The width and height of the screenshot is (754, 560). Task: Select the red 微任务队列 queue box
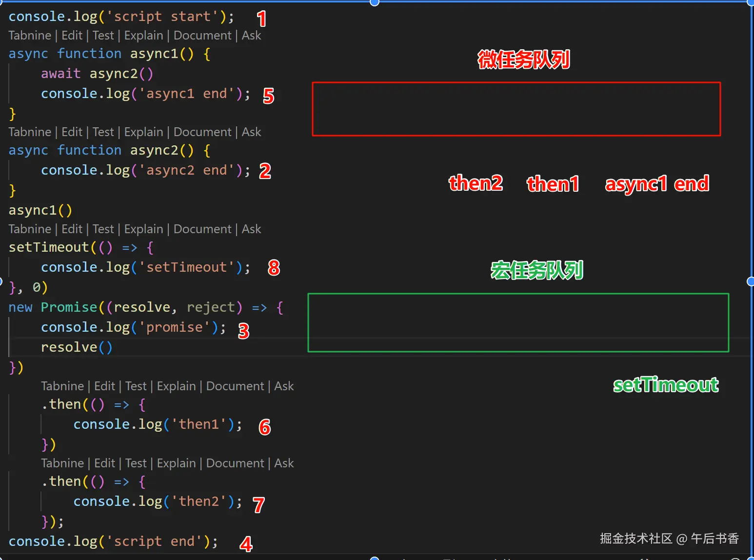click(516, 109)
